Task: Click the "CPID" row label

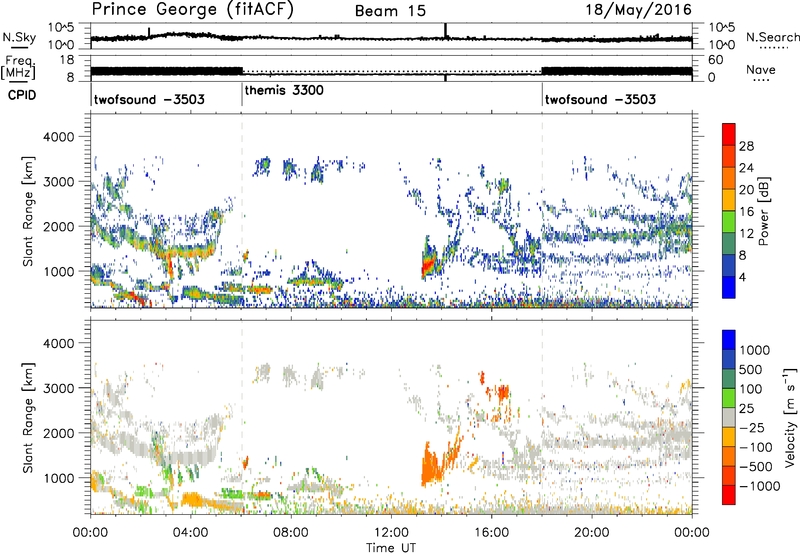Action: point(22,95)
